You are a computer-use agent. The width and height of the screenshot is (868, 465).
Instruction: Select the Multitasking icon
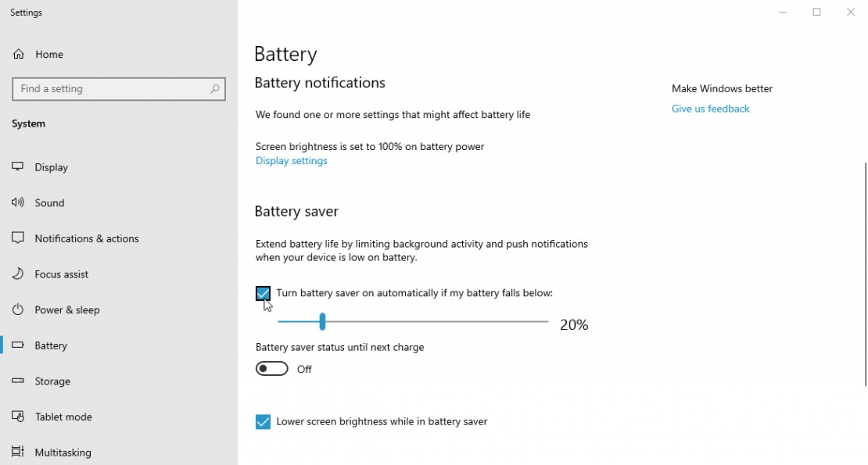tap(18, 452)
